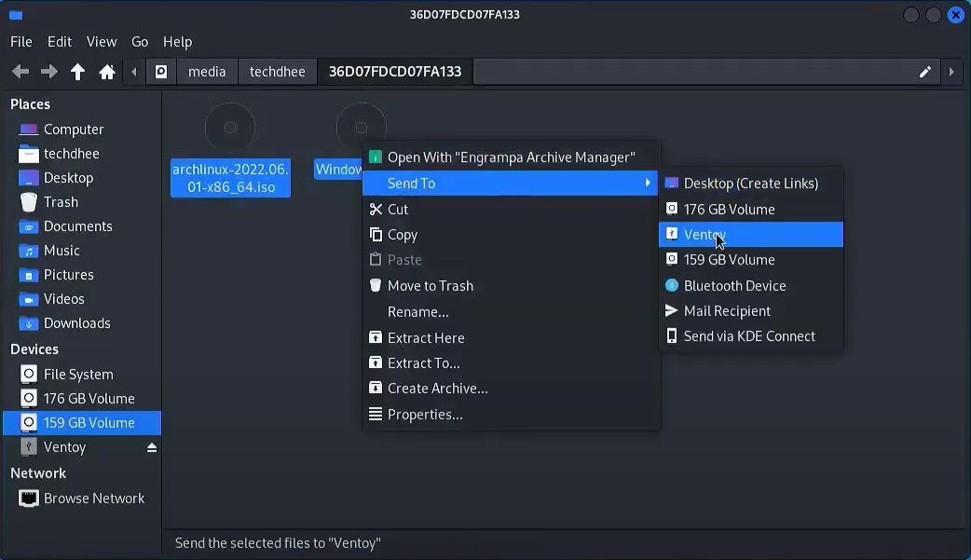The height and width of the screenshot is (560, 971).
Task: Navigate back with the back arrow
Action: pos(20,71)
